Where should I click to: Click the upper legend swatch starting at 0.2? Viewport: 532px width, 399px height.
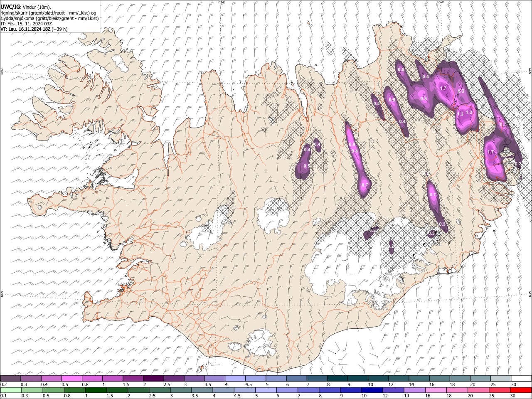[x=10, y=378]
